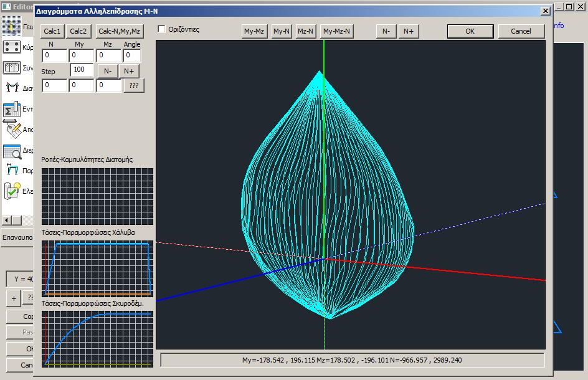The height and width of the screenshot is (380, 588).
Task: Click the Calc2 button
Action: (78, 31)
